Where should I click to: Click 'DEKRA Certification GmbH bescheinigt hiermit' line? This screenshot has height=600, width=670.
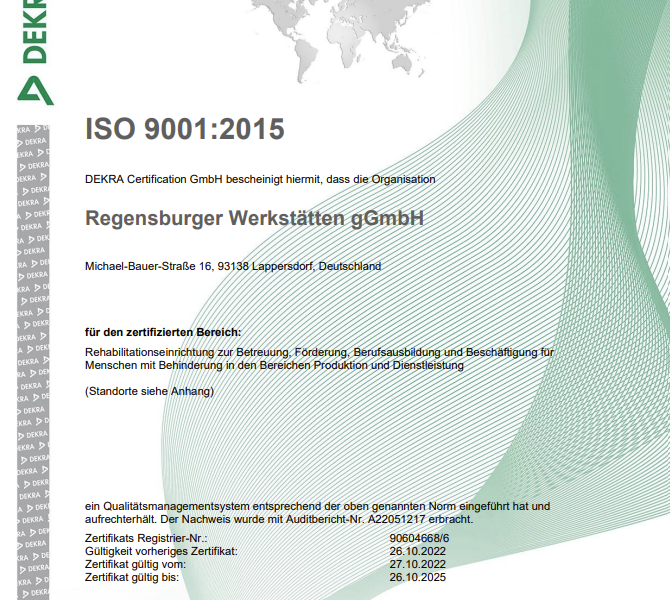point(260,179)
